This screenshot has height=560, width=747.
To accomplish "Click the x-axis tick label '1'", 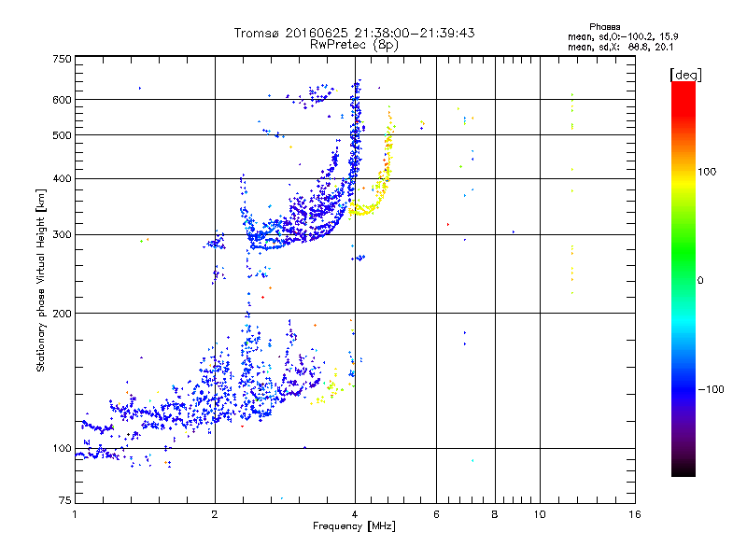I will (75, 514).
